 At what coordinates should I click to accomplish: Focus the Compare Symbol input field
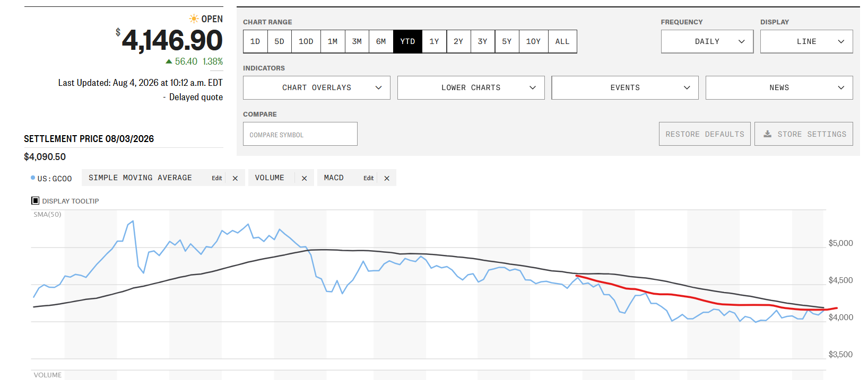[x=300, y=134]
